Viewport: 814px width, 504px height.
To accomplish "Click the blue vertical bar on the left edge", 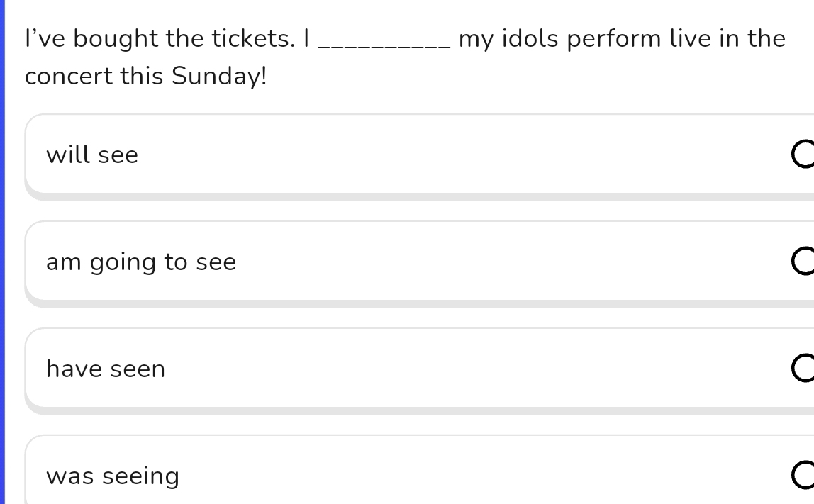I will (x=2, y=252).
